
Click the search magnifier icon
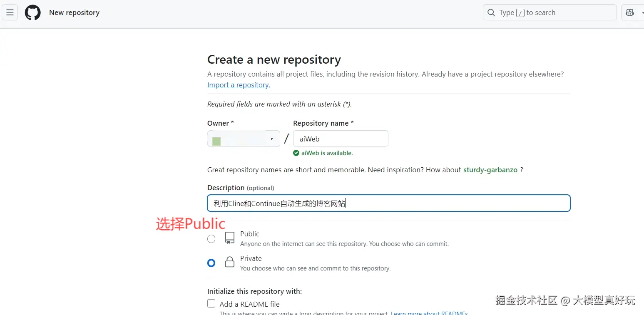tap(491, 12)
